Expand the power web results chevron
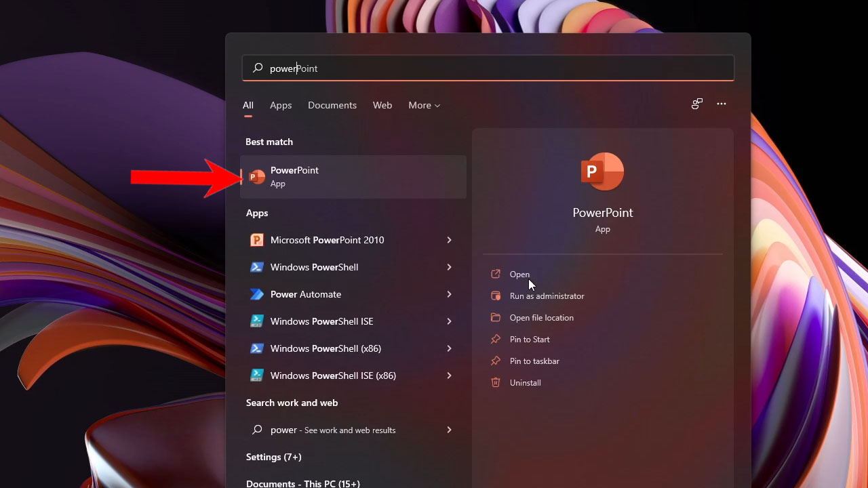The width and height of the screenshot is (868, 488). (449, 430)
